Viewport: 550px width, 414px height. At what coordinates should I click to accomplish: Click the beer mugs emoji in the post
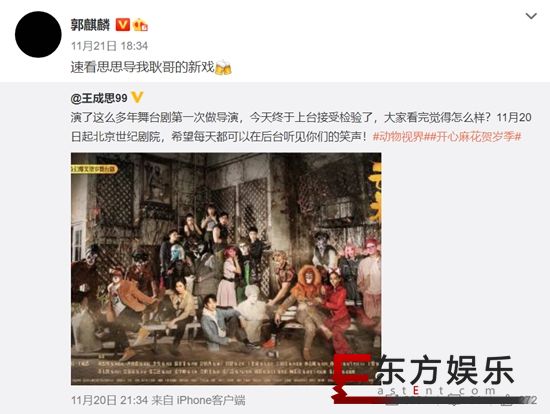223,67
